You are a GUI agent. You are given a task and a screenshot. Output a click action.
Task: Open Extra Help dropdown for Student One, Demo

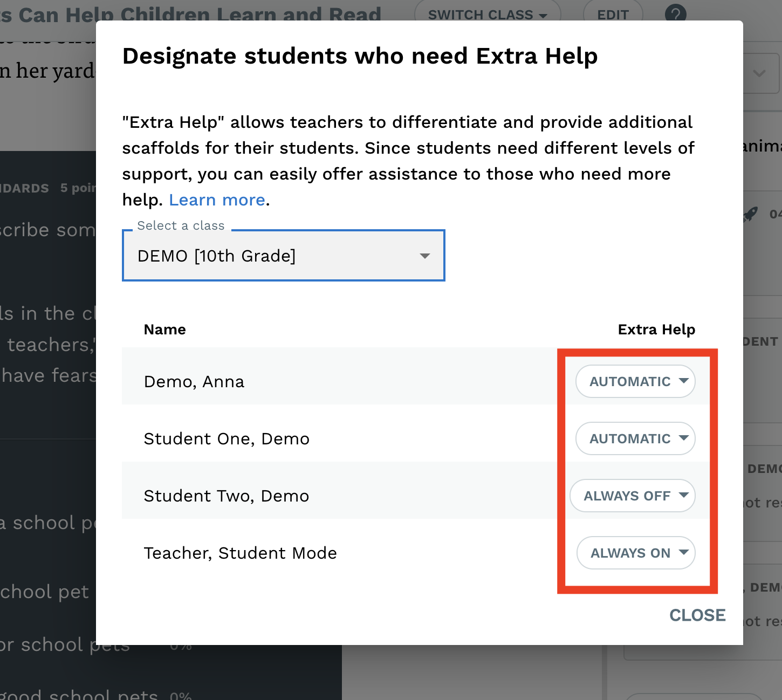(635, 438)
